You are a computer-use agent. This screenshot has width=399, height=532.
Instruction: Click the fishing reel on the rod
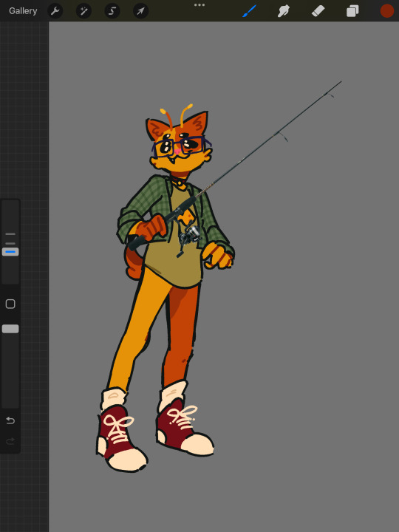[x=189, y=235]
